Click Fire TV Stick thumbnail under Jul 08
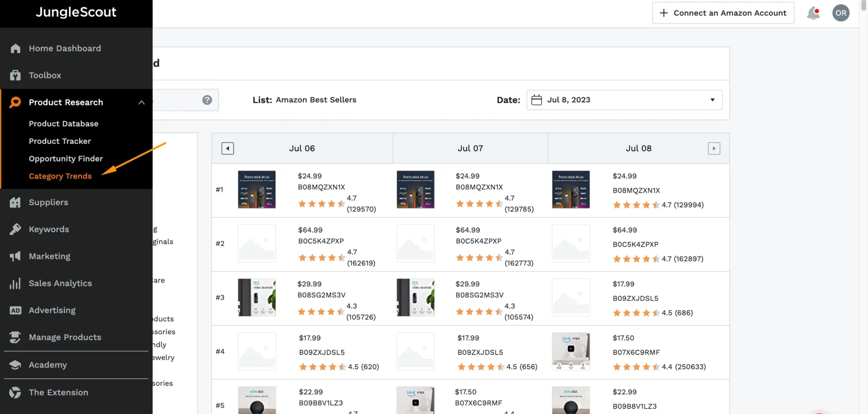This screenshot has height=414, width=868. (571, 190)
